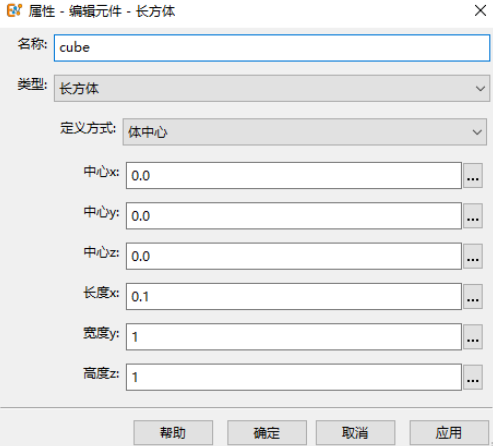493x446 pixels.
Task: Click the 中心y input field
Action: 294,216
